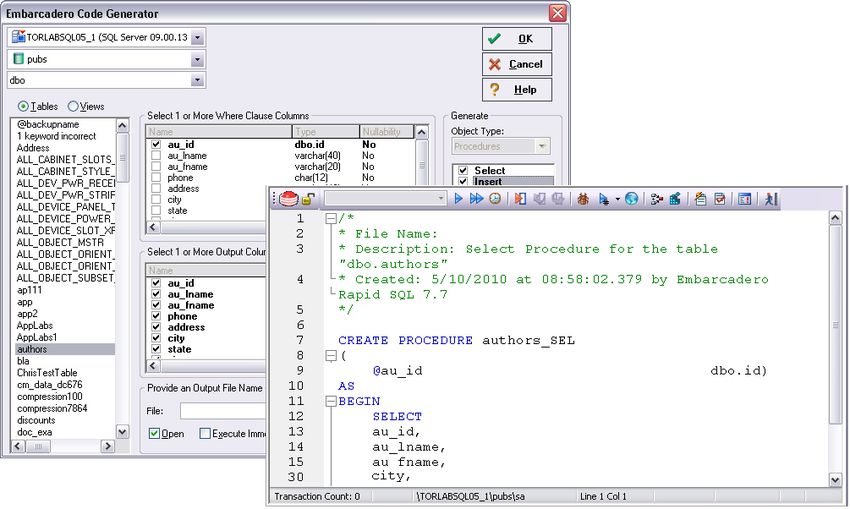Click the single blue Execute arrow
Viewport: 850px width, 509px height.
(x=459, y=199)
